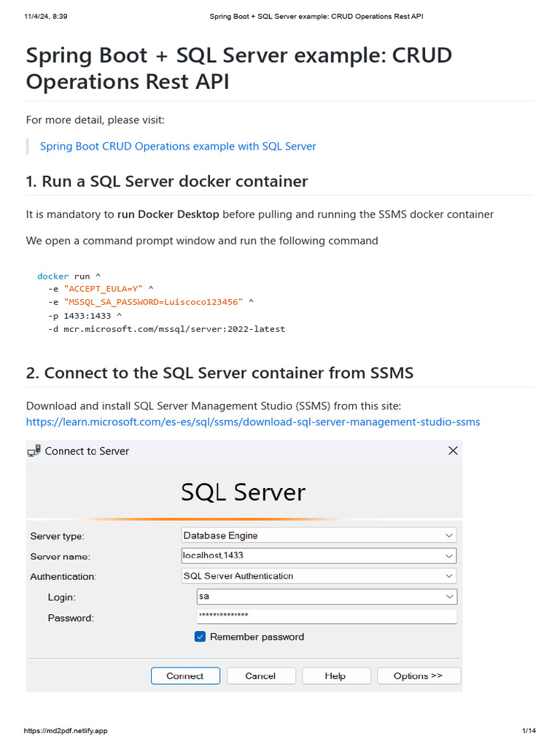Open the Login dropdown arrow

click(x=449, y=597)
